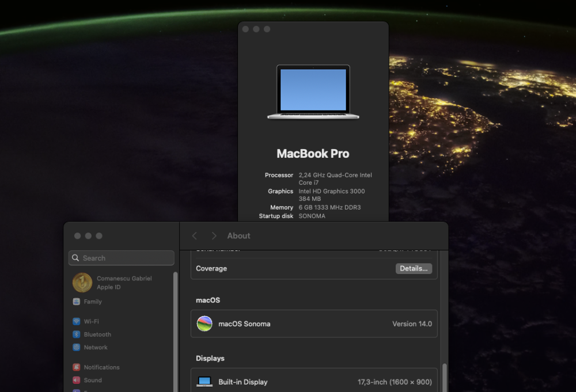576x392 pixels.
Task: Click the Version 14.0 text
Action: pos(412,324)
